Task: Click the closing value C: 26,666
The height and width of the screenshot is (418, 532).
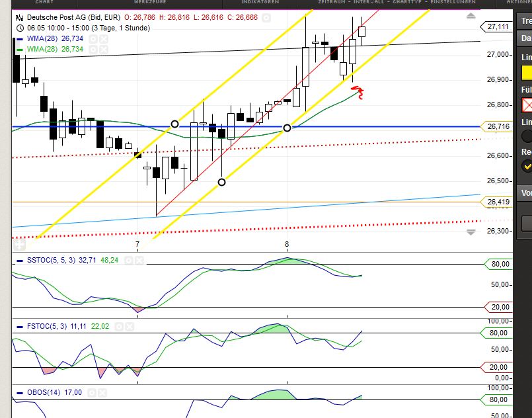Action: 243,17
